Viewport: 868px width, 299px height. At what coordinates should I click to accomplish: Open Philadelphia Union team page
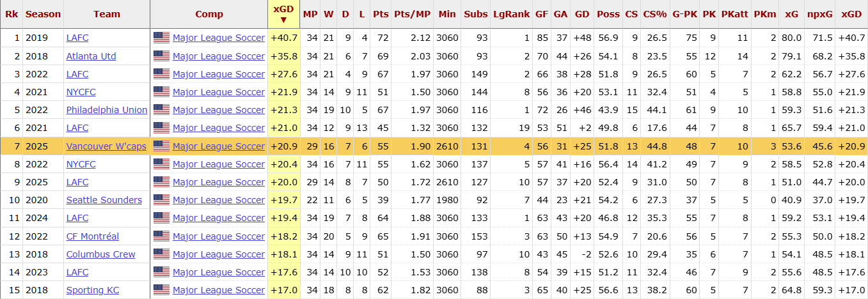107,110
